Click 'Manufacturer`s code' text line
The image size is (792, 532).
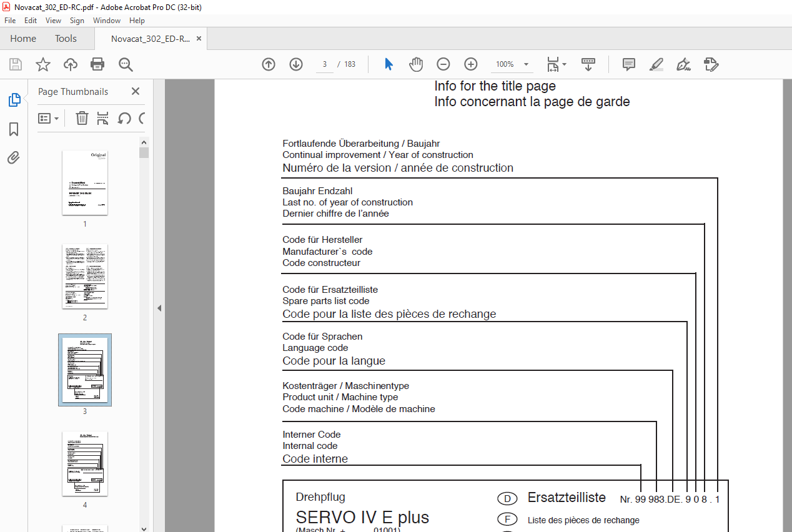coord(327,252)
